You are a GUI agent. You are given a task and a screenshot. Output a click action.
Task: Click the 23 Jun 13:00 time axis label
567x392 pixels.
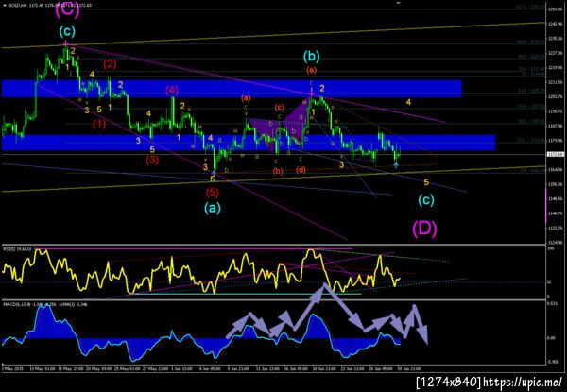(352, 369)
